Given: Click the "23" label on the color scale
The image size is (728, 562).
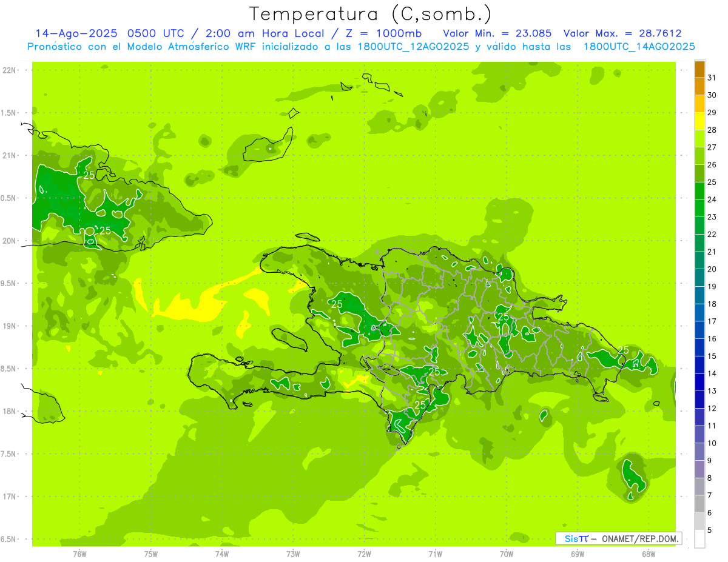Looking at the screenshot, I should pyautogui.click(x=712, y=217).
